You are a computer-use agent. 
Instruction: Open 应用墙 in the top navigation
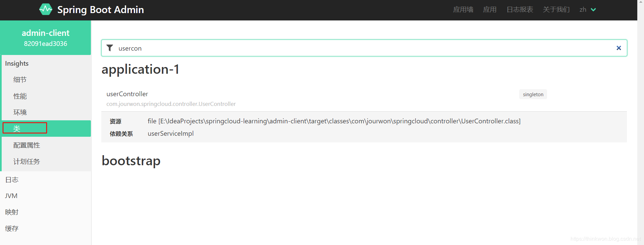tap(463, 10)
